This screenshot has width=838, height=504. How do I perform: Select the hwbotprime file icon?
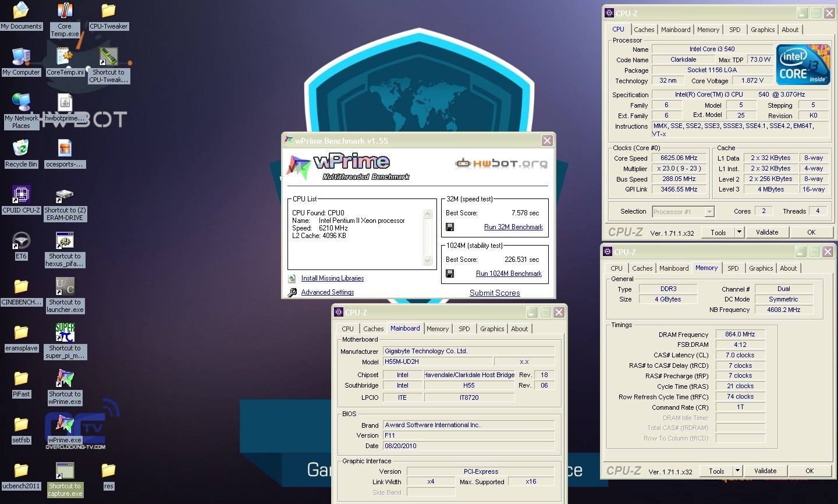click(x=65, y=108)
